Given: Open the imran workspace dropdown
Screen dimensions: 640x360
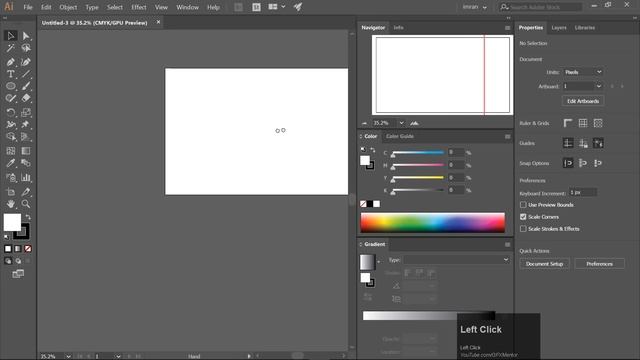Looking at the screenshot, I should click(x=474, y=7).
